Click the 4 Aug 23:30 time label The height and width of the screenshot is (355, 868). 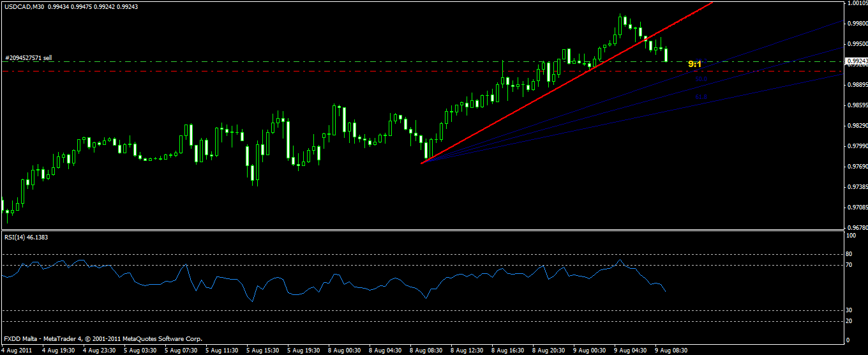[x=98, y=350]
